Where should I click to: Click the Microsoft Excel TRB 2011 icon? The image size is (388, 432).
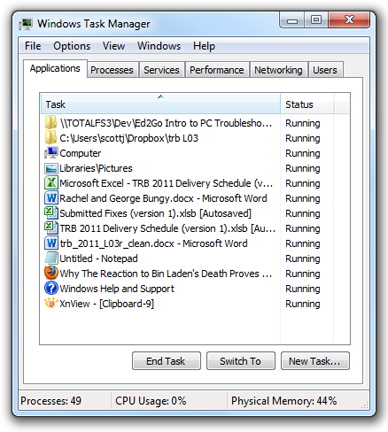click(x=51, y=183)
